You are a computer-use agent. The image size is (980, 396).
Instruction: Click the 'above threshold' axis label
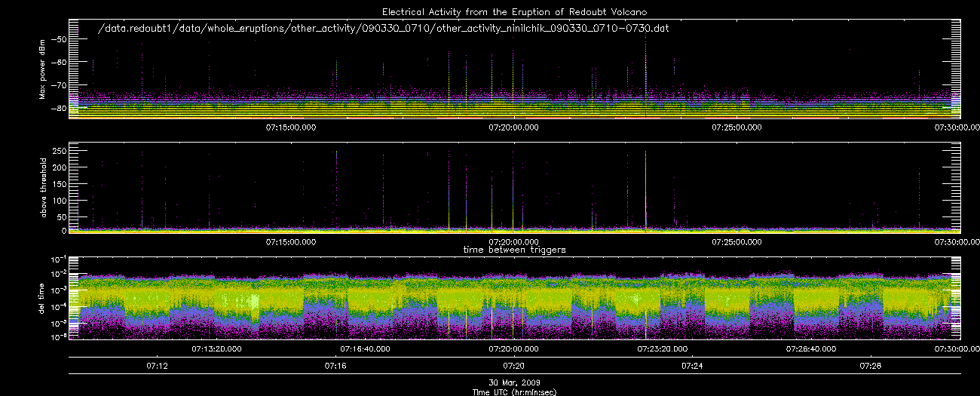(x=43, y=189)
